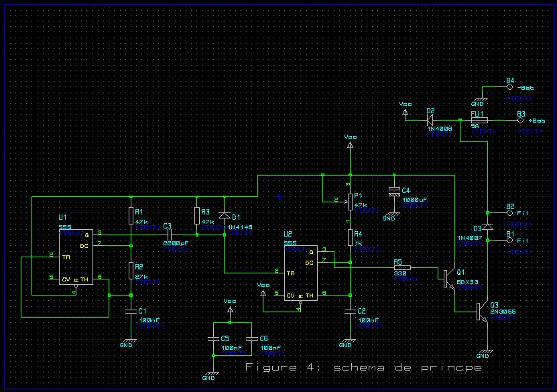Click the junction dot above R3

[x=197, y=196]
